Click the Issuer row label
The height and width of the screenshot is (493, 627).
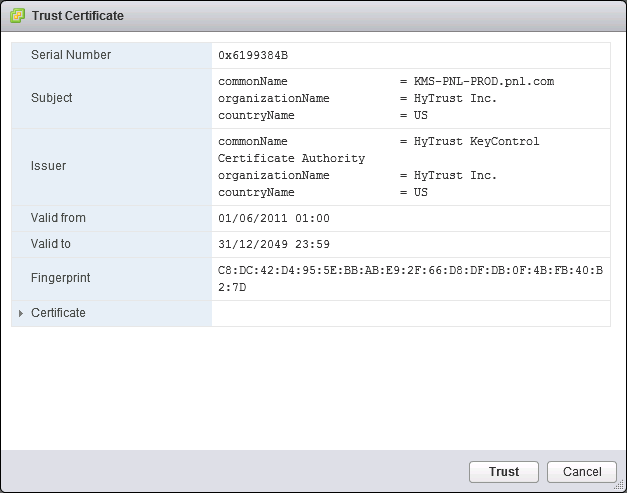click(48, 166)
